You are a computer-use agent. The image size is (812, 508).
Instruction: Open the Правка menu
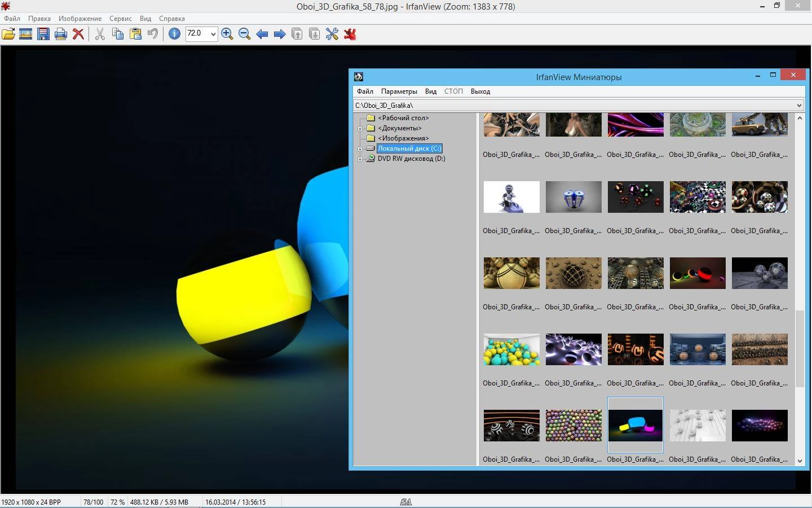point(39,18)
